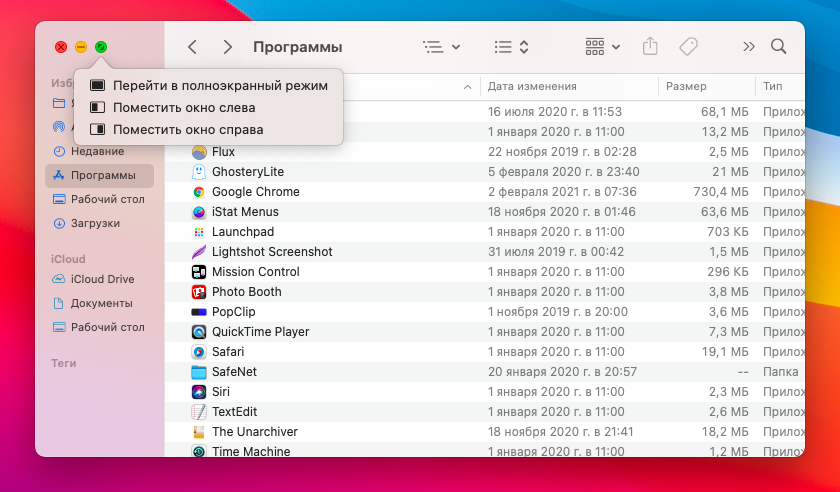Click the iStat Menus icon
Viewport: 840px width, 492px height.
click(199, 212)
